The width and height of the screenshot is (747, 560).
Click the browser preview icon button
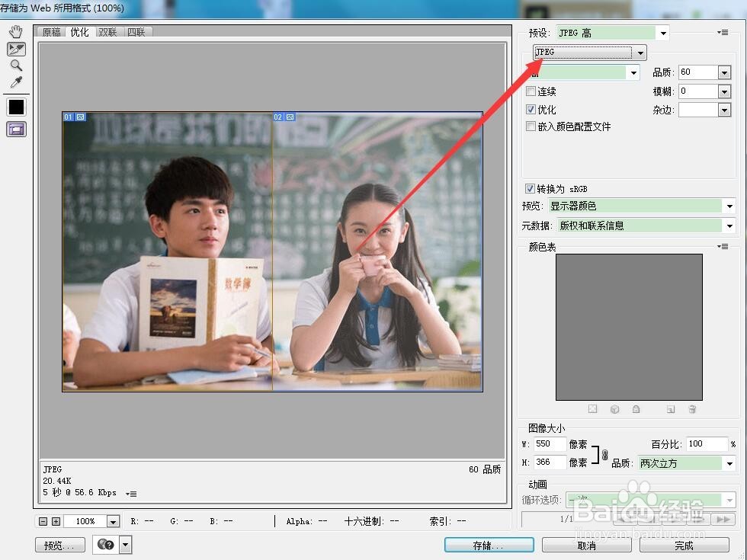coord(106,544)
